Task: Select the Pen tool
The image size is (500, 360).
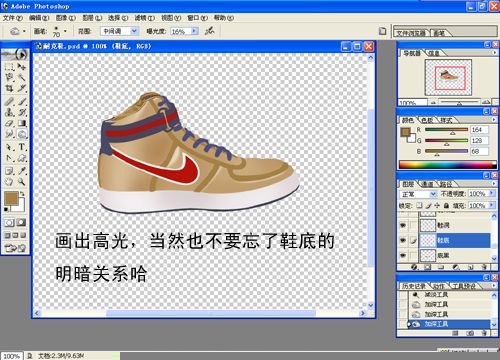Action: coord(9,158)
